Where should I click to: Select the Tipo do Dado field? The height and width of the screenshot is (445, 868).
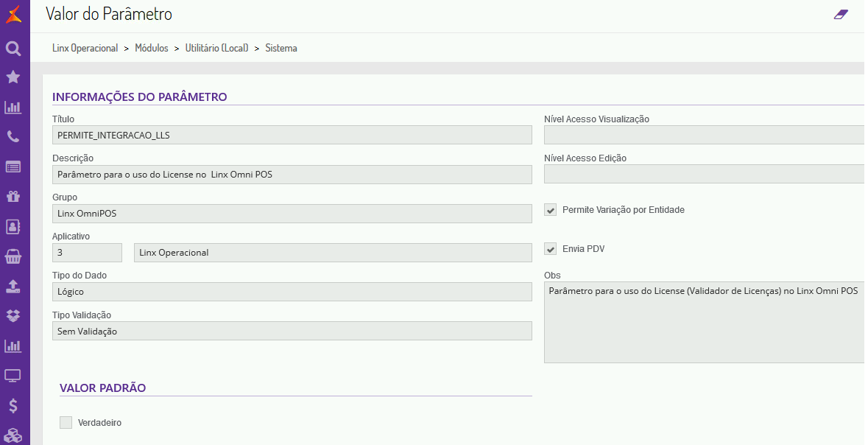(x=292, y=292)
